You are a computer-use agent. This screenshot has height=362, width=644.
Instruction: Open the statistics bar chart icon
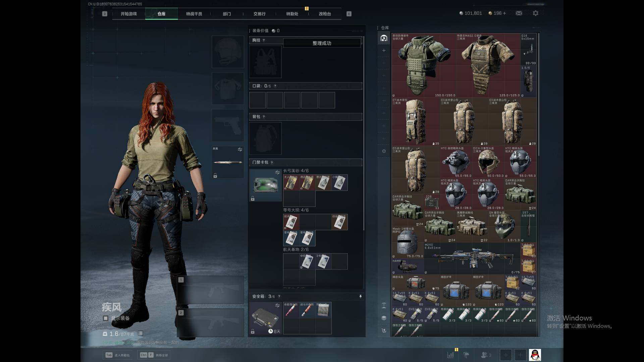[450, 355]
